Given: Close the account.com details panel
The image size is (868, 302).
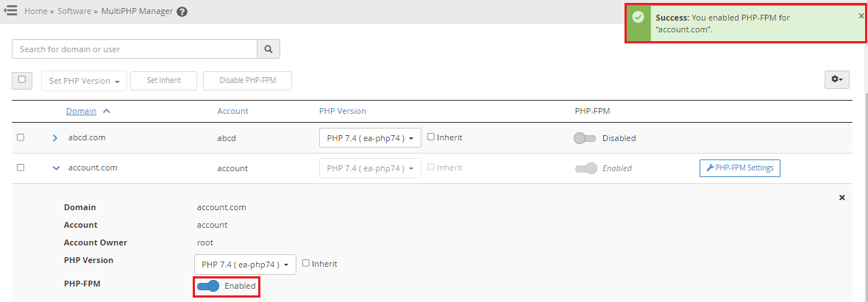Looking at the screenshot, I should point(842,198).
